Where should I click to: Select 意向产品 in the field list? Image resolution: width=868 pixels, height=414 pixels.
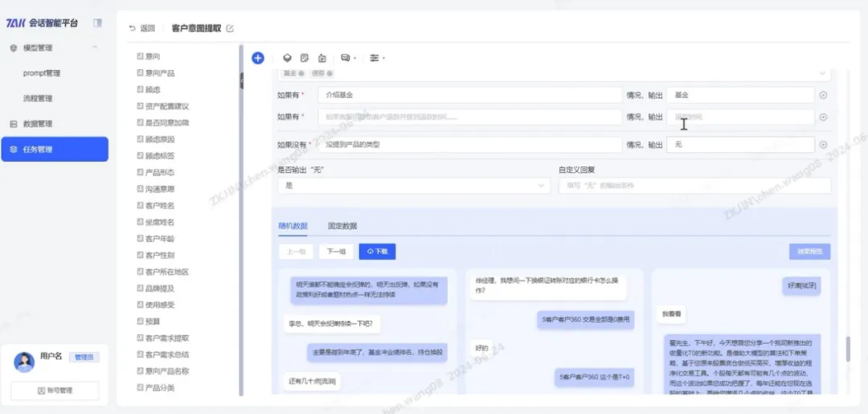tap(159, 73)
